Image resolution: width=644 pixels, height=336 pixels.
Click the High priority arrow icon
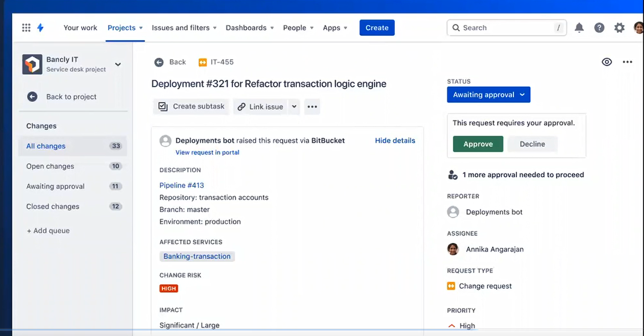click(x=452, y=326)
